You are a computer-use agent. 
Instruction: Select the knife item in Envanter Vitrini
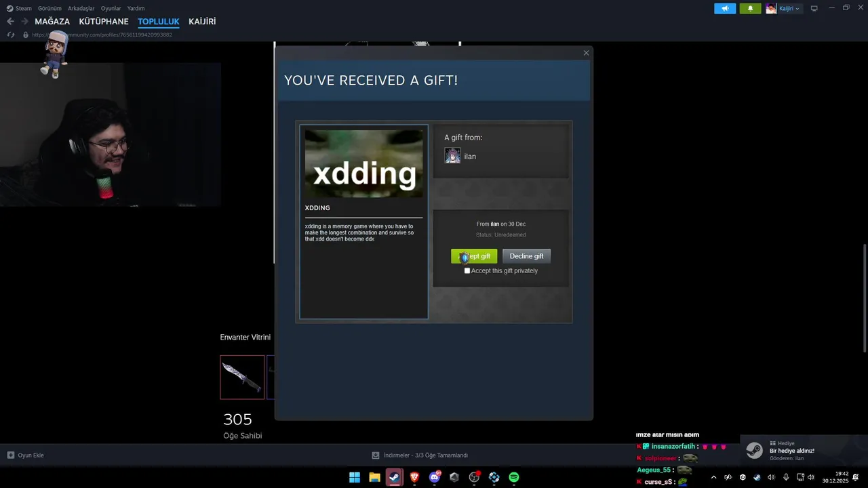[x=242, y=377]
